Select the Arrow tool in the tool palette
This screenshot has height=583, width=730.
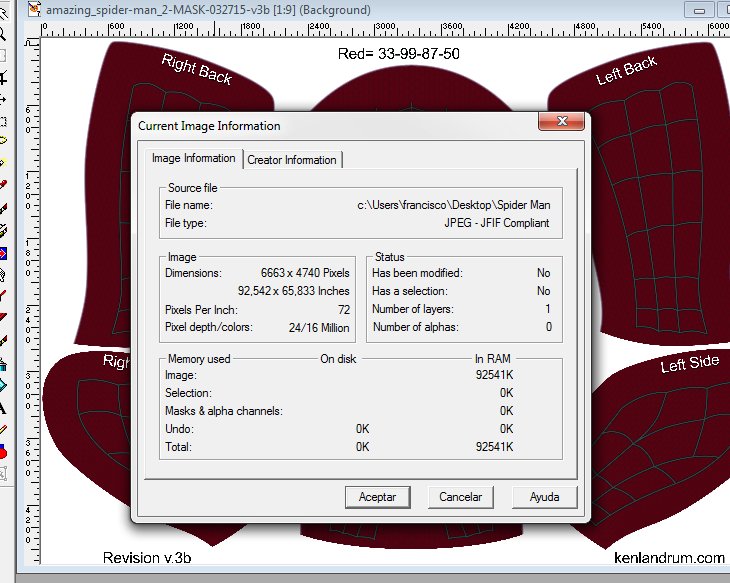tap(3, 13)
